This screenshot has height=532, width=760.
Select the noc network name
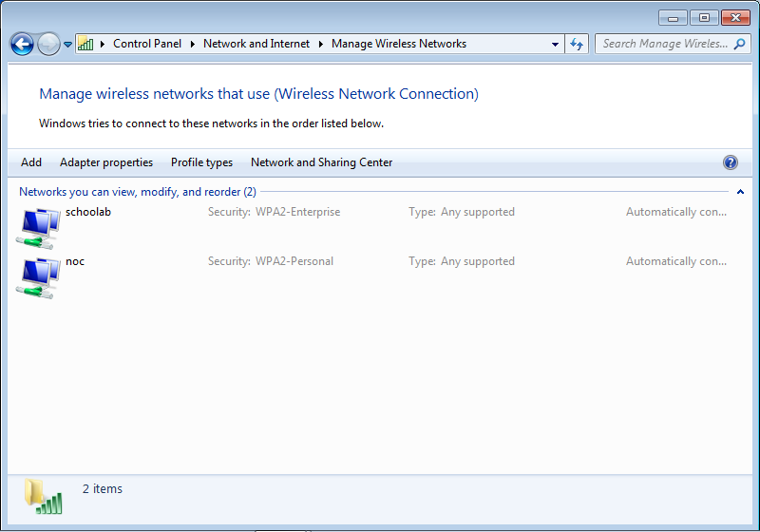point(75,261)
